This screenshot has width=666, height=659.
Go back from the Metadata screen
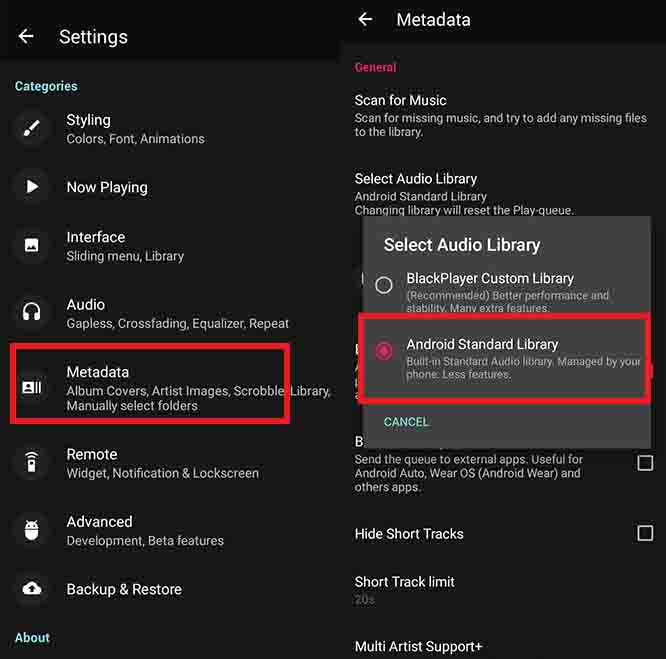[365, 19]
